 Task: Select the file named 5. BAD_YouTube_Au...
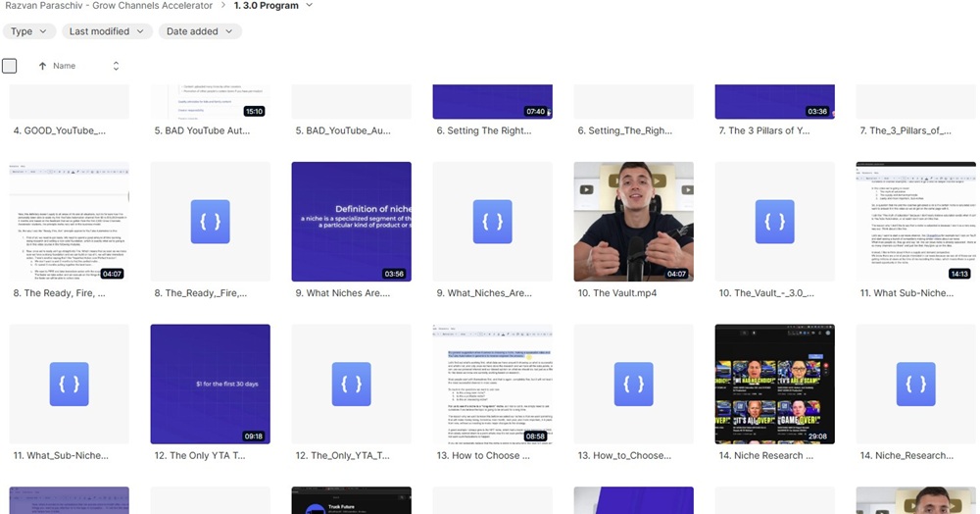[x=342, y=130]
